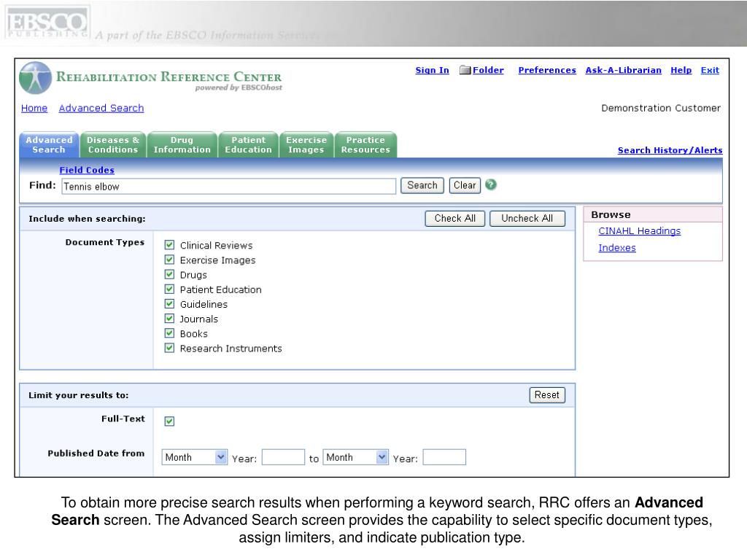Open the Advanced Search breadcrumb link
The image size is (747, 560).
(101, 108)
